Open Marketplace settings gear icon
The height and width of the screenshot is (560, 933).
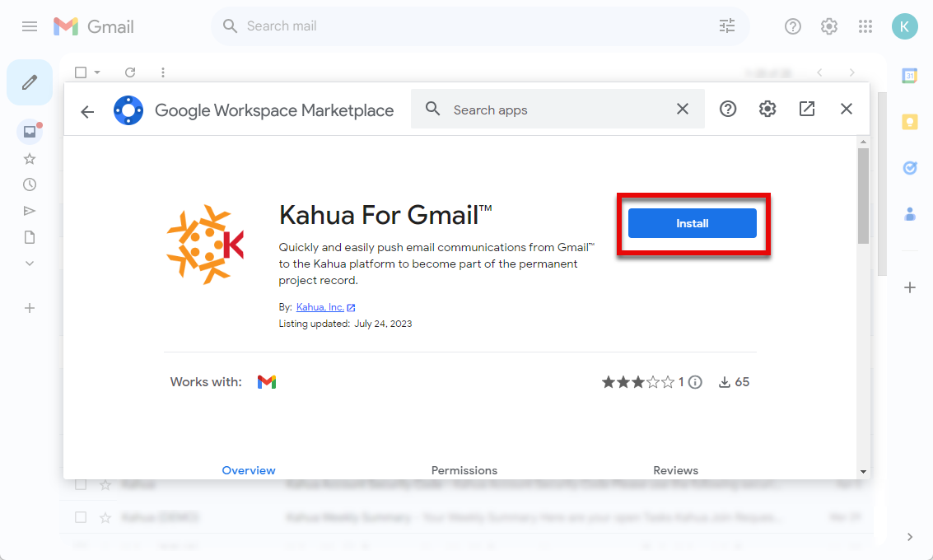(x=767, y=110)
